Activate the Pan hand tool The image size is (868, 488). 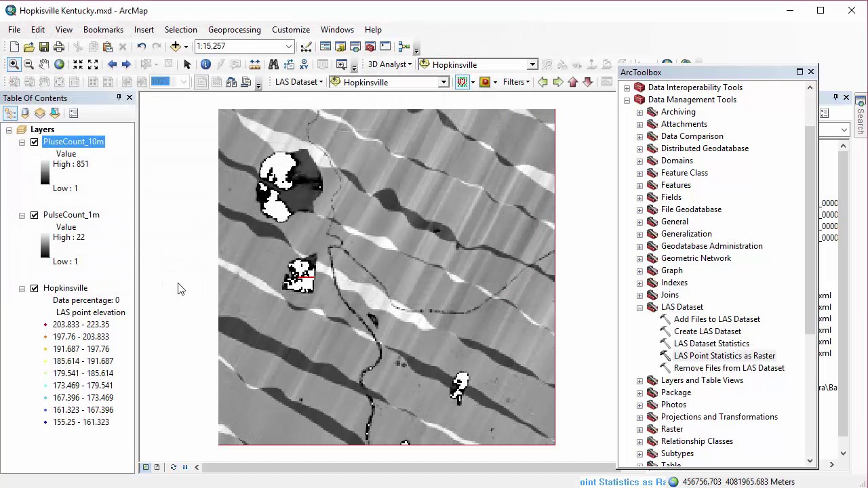click(x=44, y=64)
